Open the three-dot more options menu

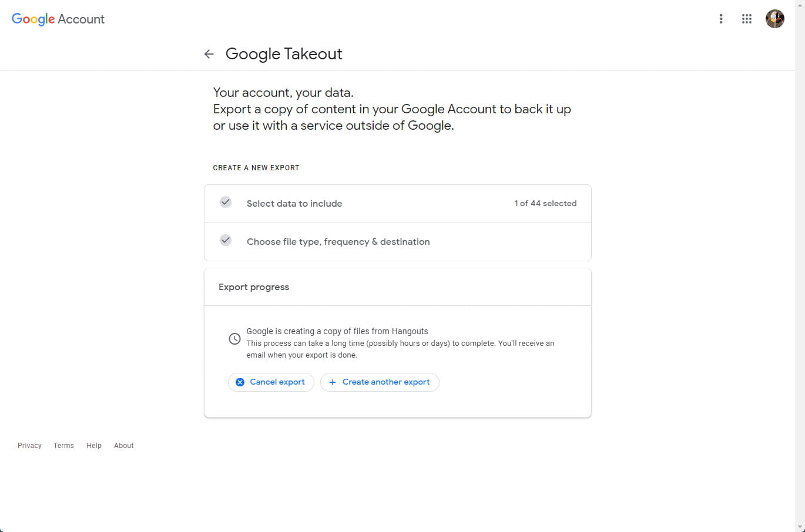[x=721, y=19]
